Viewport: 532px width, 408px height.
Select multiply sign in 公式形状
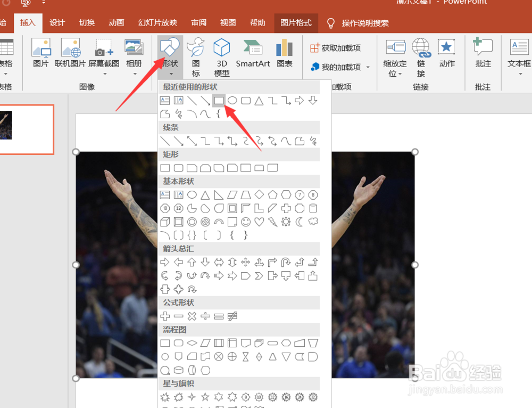pyautogui.click(x=192, y=316)
